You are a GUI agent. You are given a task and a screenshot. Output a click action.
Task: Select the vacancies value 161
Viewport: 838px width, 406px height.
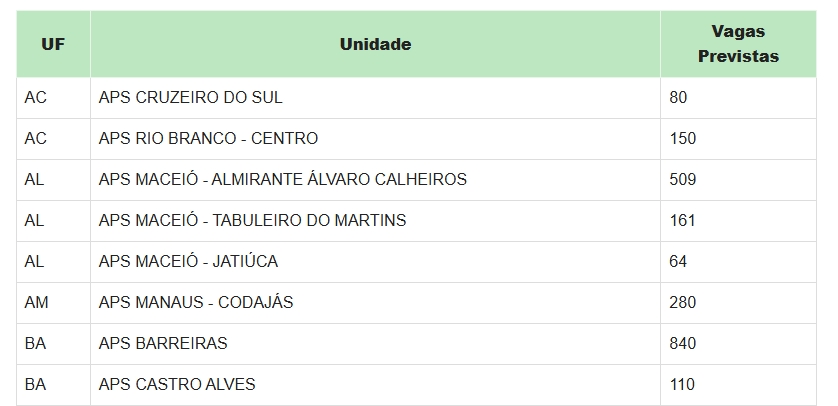pos(683,220)
